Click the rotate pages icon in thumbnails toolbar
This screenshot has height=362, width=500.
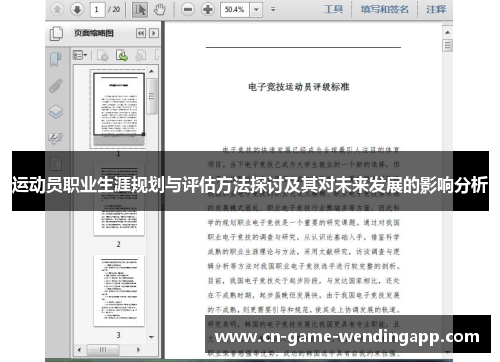click(x=141, y=55)
